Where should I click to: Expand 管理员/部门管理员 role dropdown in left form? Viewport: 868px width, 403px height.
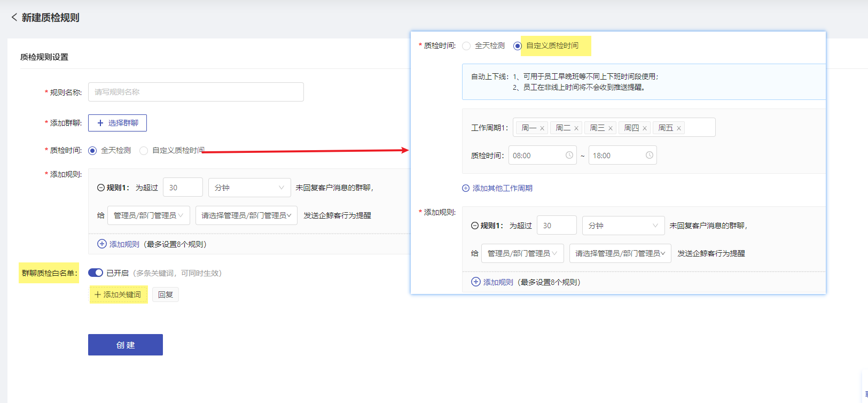coord(148,215)
